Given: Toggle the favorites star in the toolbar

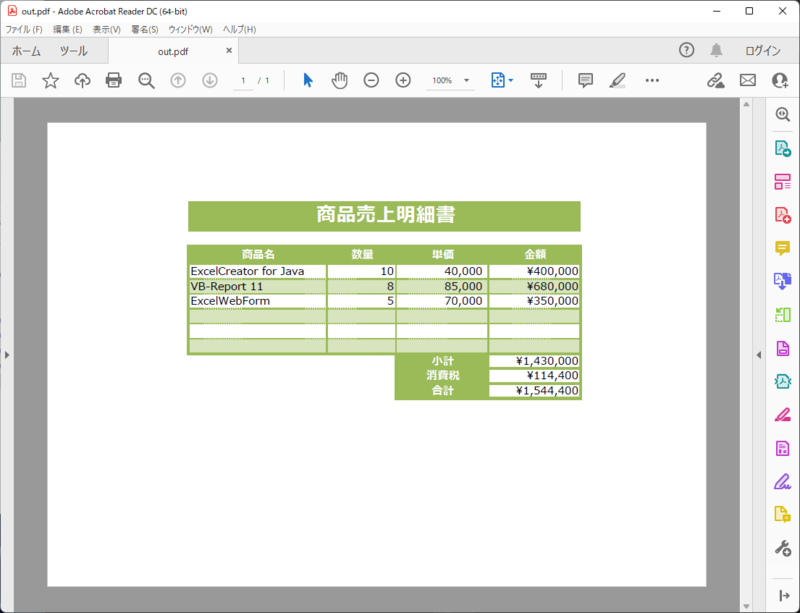Looking at the screenshot, I should (50, 80).
